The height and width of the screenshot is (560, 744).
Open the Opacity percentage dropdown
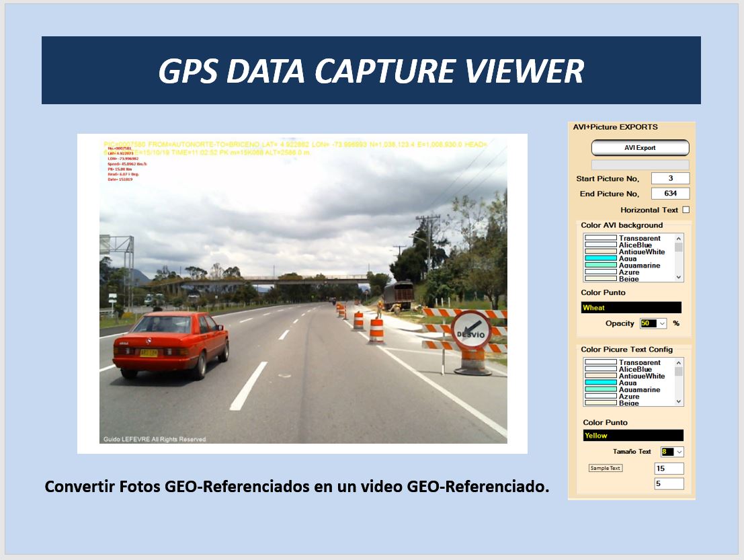(662, 323)
